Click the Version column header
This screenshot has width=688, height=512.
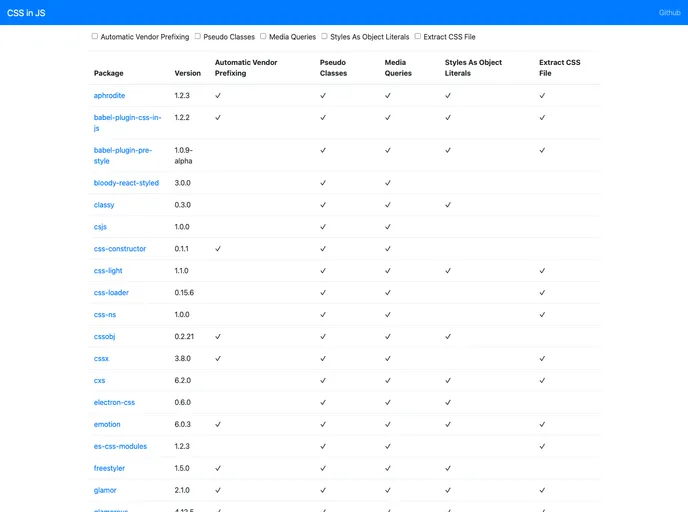[187, 73]
